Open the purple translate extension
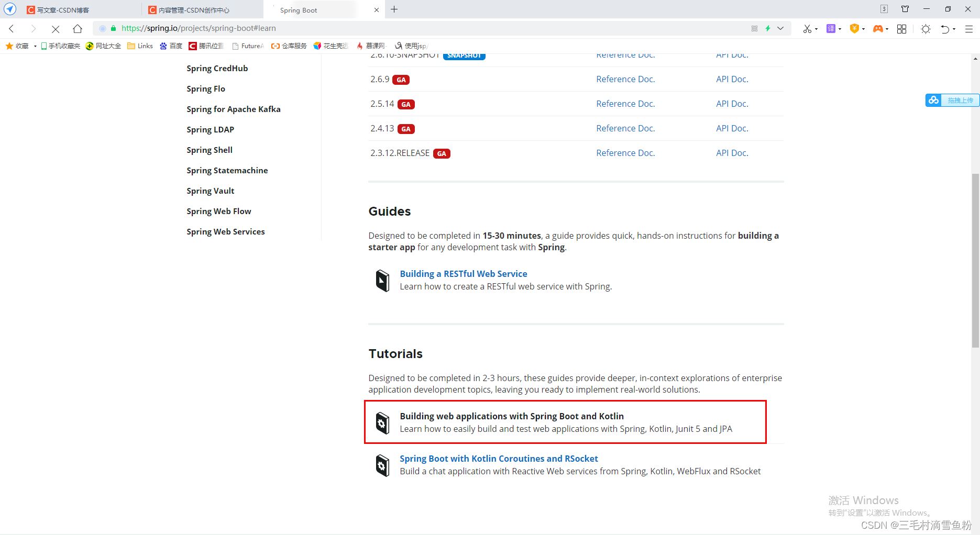The width and height of the screenshot is (980, 535). click(831, 29)
